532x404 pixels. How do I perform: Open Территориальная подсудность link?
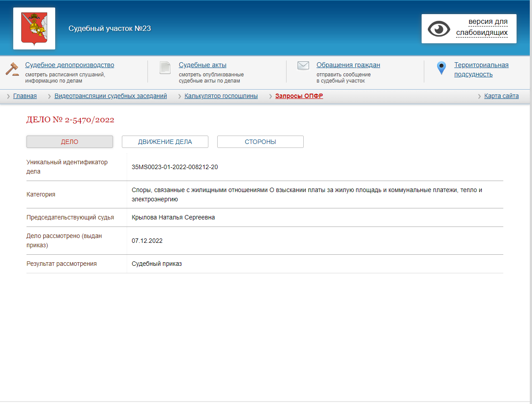pyautogui.click(x=481, y=69)
